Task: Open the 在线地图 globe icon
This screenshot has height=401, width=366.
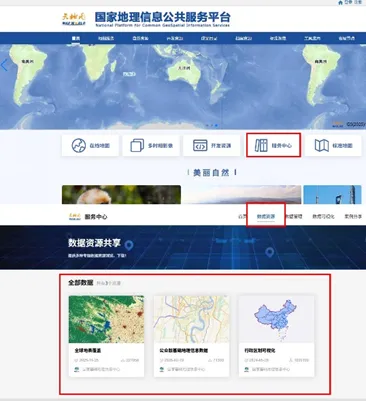Action: click(79, 145)
